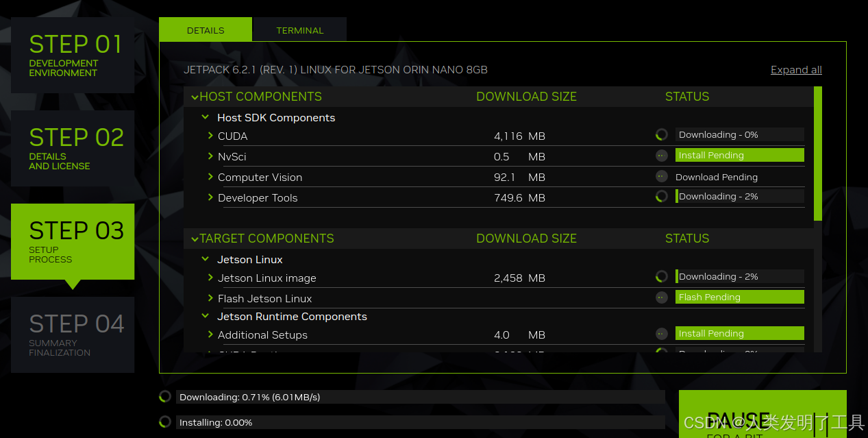Click Computer Vision Download Pending text
This screenshot has width=868, height=438.
717,177
